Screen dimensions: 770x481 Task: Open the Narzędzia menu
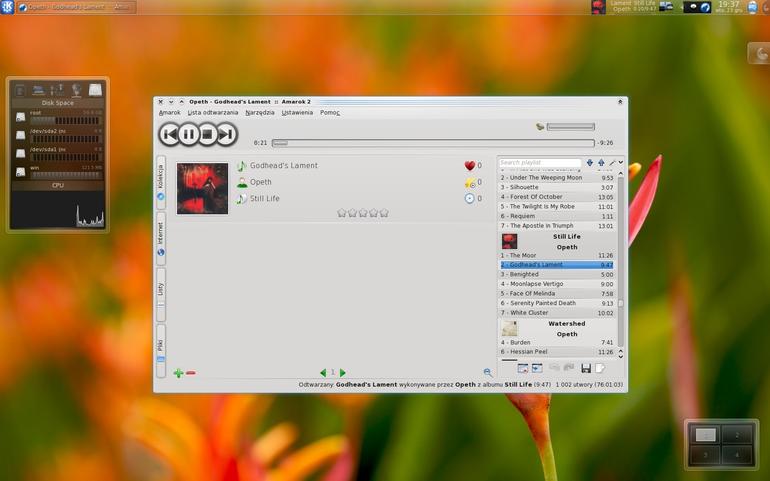coord(260,113)
